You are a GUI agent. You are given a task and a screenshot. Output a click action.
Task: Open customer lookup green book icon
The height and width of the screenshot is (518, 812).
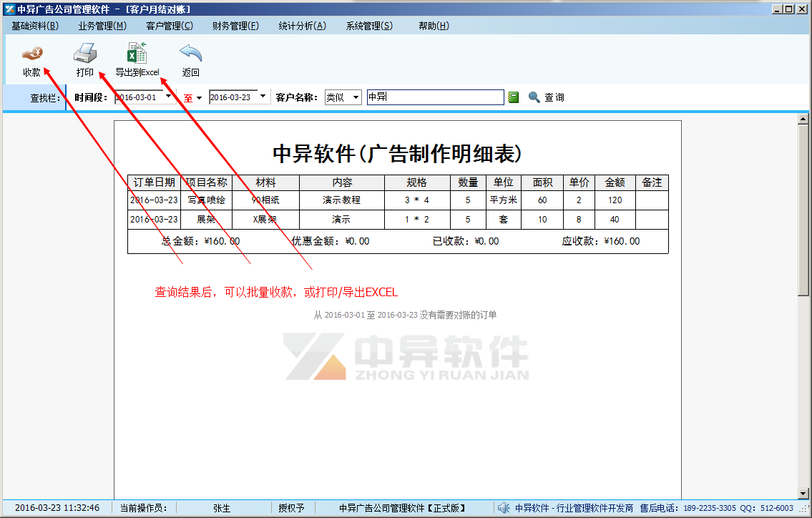513,97
